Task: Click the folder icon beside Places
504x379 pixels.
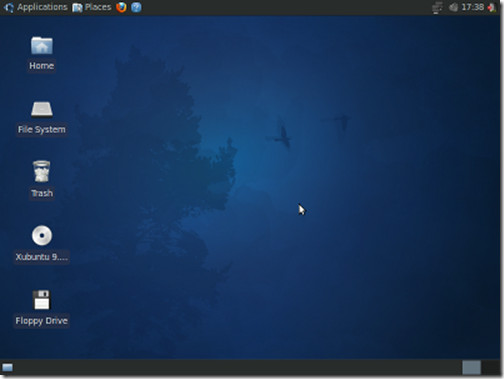Action: (x=77, y=7)
